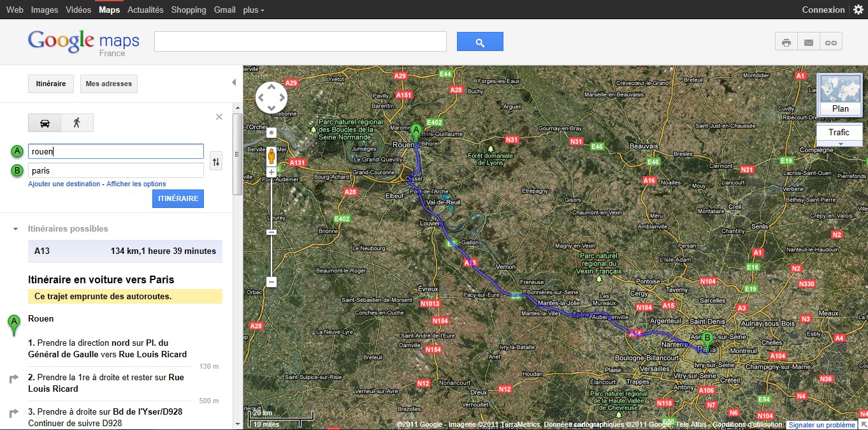
Task: Expand layer options below Trafic
Action: (x=839, y=144)
